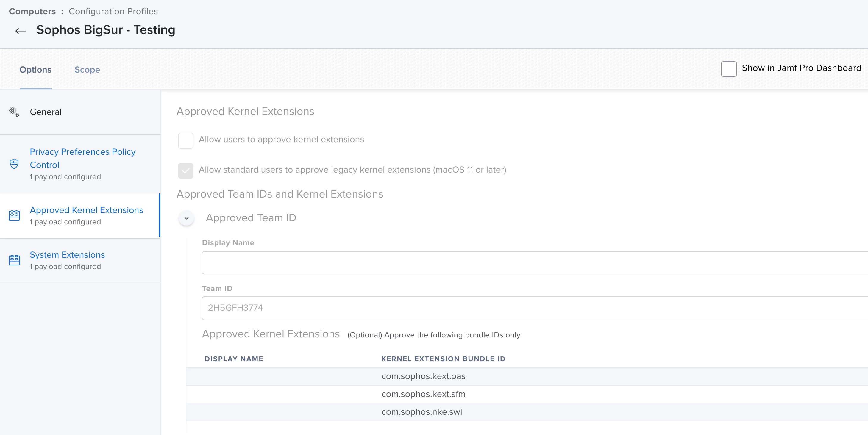Select the com.sophos.kext.sfm row
Screen dimensions: 868x435
(527, 394)
